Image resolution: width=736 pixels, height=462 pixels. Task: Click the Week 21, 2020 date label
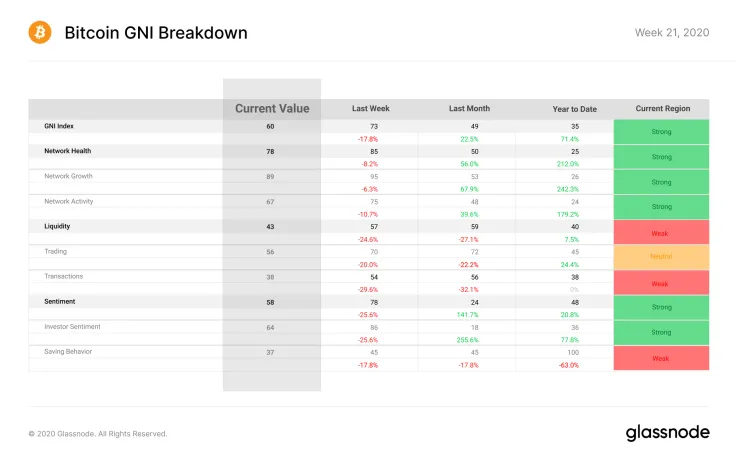click(x=672, y=32)
